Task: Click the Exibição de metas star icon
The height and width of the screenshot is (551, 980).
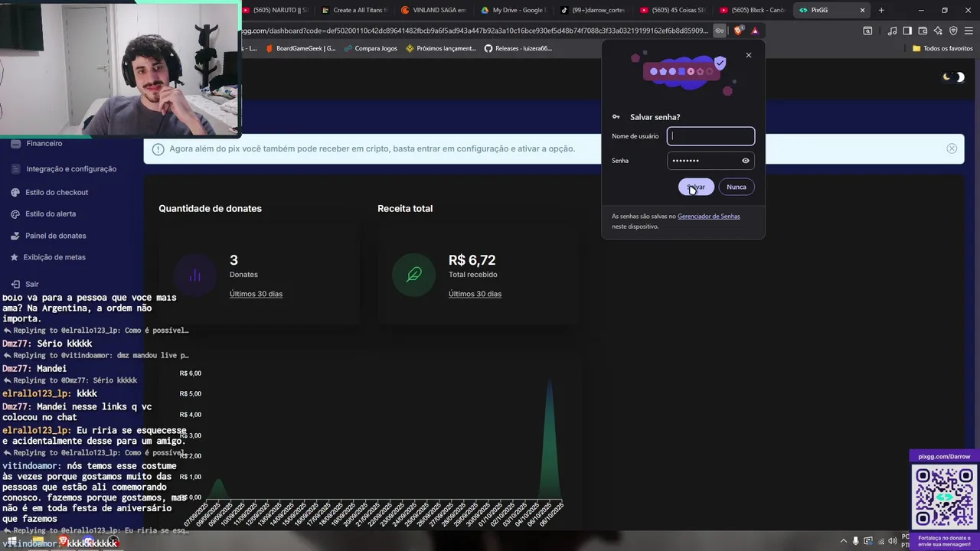Action: [15, 257]
